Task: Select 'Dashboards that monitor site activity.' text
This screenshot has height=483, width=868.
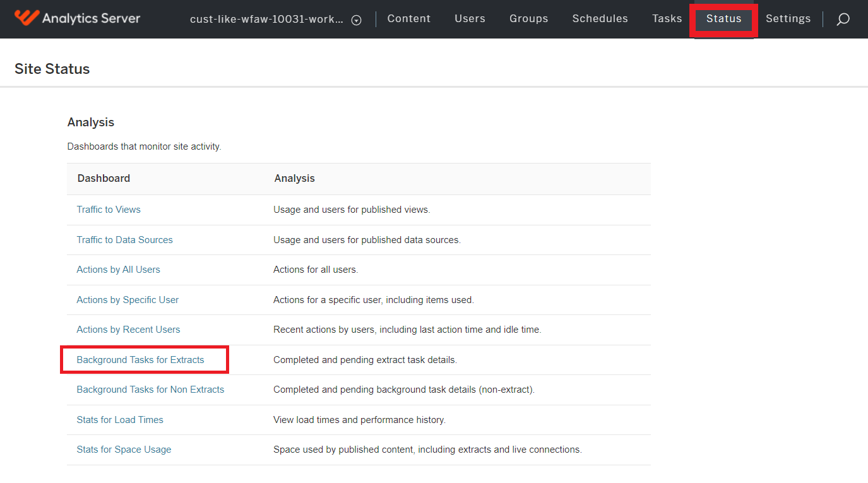Action: pyautogui.click(x=144, y=146)
